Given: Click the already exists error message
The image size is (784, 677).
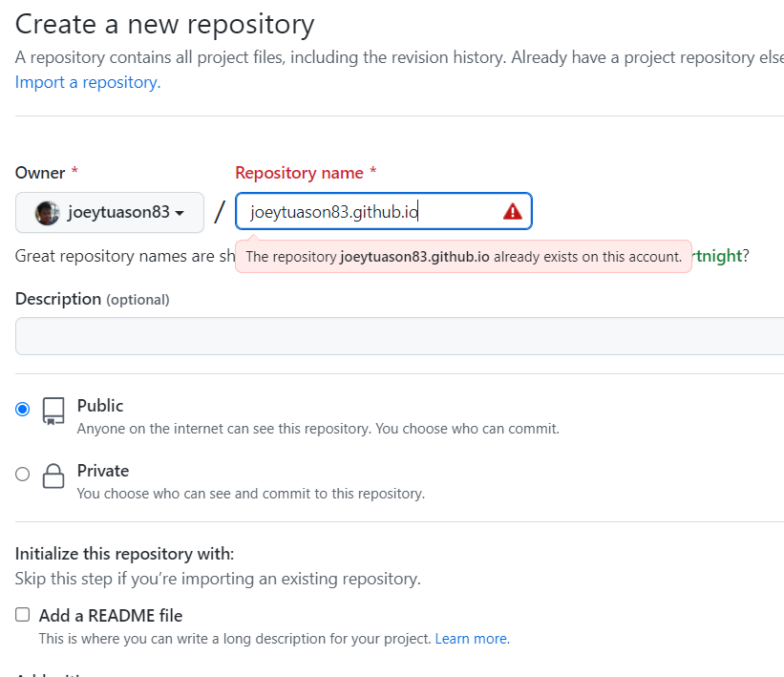Looking at the screenshot, I should [463, 257].
